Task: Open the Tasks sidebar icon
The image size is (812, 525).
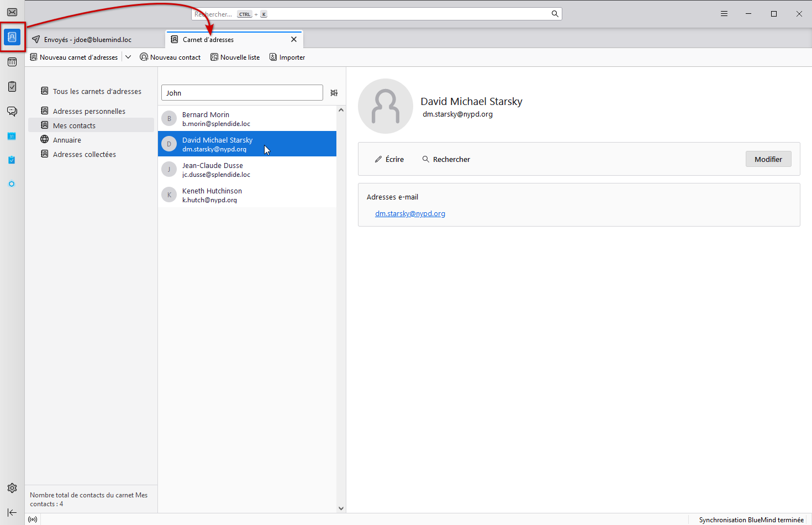Action: tap(12, 87)
